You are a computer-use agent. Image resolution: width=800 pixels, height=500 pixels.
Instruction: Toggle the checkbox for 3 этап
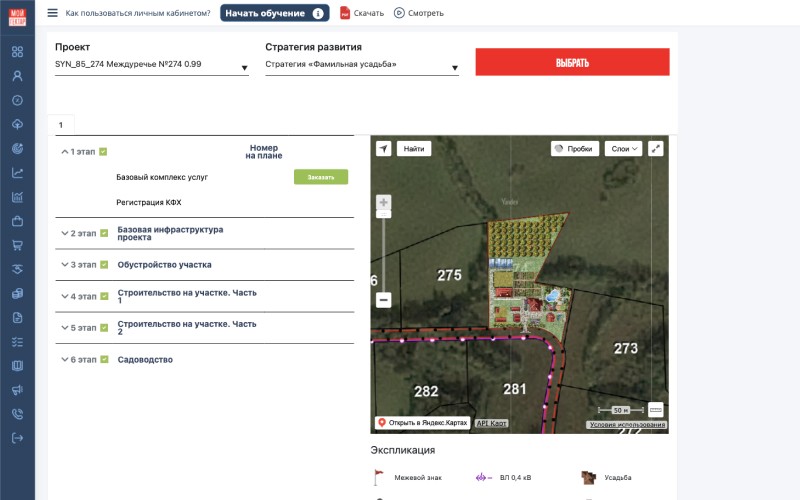[104, 265]
